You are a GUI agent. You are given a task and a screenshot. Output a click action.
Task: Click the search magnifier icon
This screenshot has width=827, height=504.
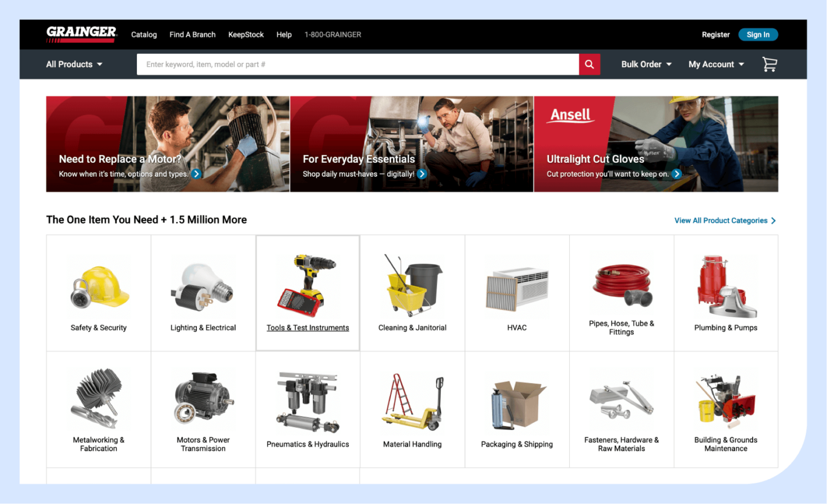click(x=588, y=64)
